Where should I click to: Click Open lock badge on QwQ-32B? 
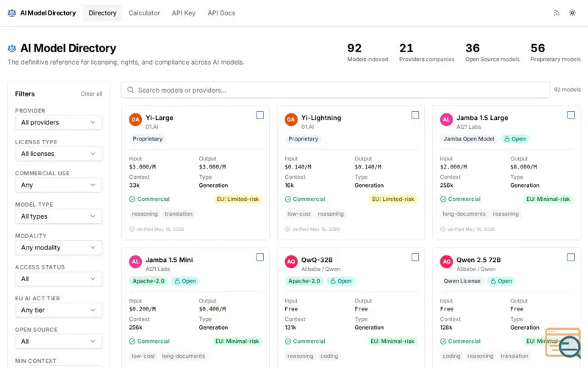click(341, 281)
